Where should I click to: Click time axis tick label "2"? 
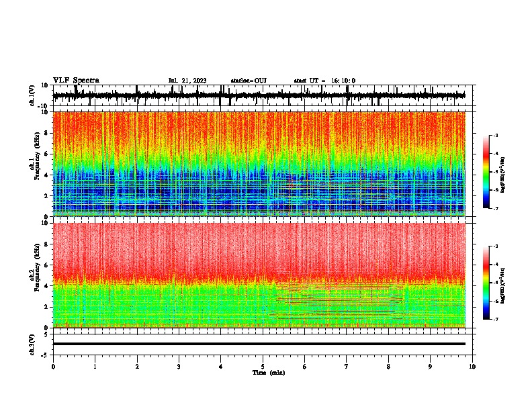(137, 367)
